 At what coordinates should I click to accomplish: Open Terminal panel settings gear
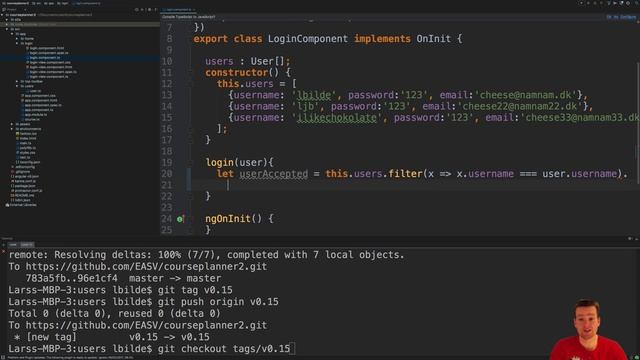point(630,238)
